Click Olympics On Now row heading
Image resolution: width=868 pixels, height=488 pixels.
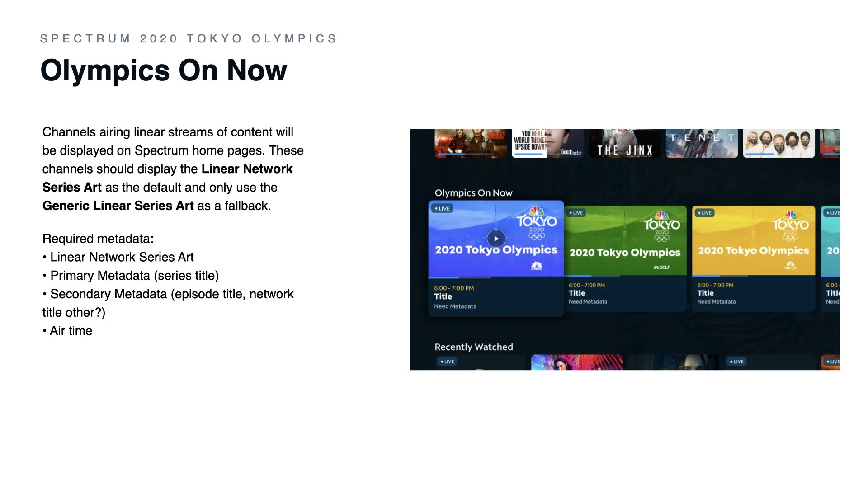473,193
